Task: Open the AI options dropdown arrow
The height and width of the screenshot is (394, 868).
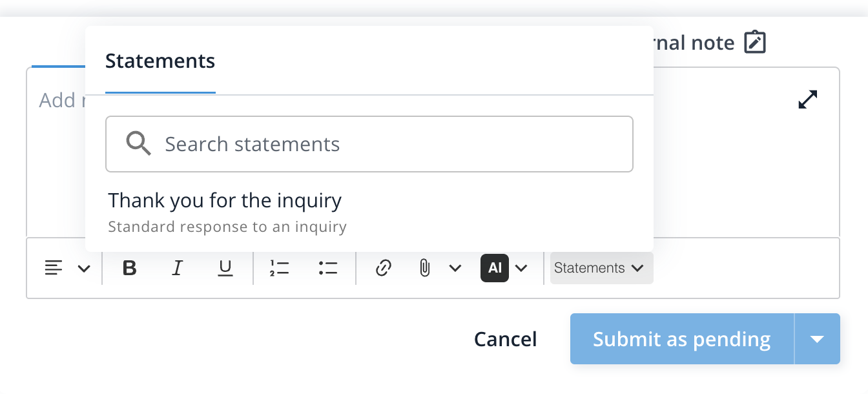Action: click(x=522, y=268)
